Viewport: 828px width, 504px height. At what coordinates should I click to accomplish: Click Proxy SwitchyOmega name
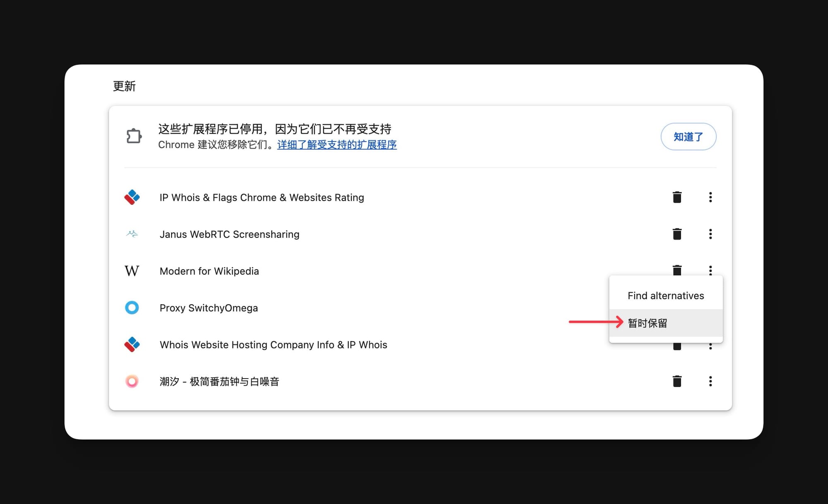[209, 308]
